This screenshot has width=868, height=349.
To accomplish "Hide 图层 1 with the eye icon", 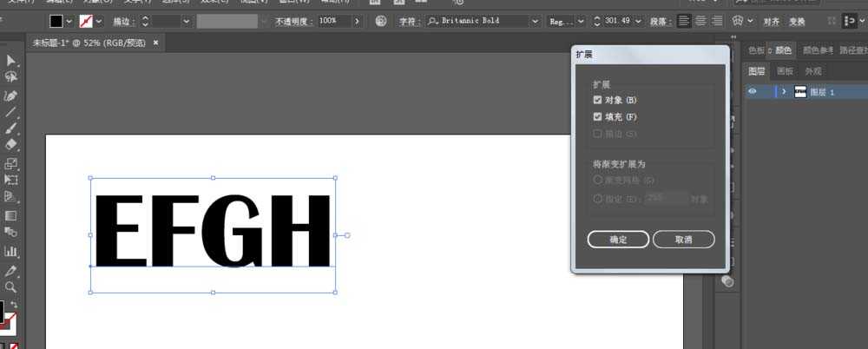I will pos(752,92).
